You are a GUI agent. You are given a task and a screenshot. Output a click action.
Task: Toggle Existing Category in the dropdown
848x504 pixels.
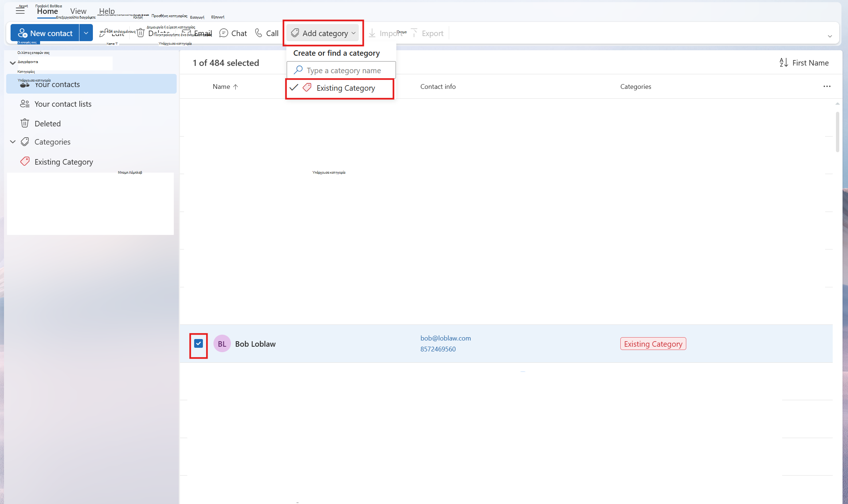click(x=340, y=88)
